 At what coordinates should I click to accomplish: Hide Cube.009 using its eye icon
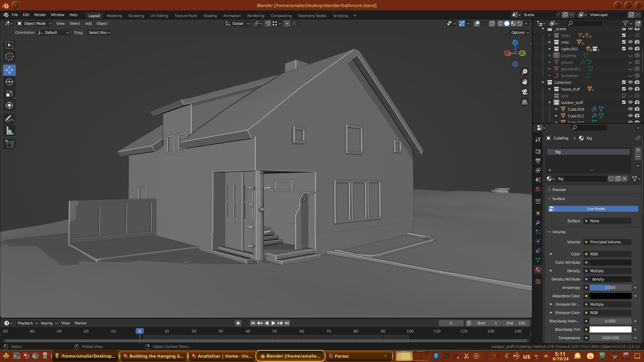coord(630,109)
